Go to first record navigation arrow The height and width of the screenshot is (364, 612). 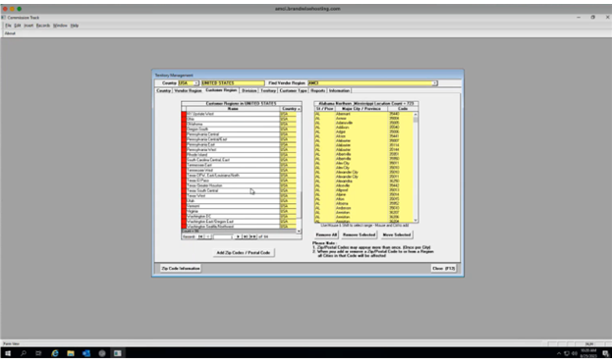coord(200,236)
